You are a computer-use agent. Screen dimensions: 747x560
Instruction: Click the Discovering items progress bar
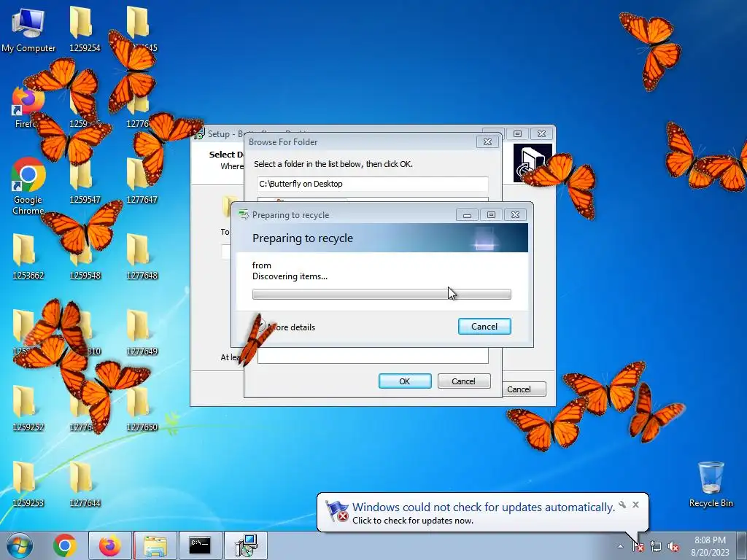coord(382,295)
